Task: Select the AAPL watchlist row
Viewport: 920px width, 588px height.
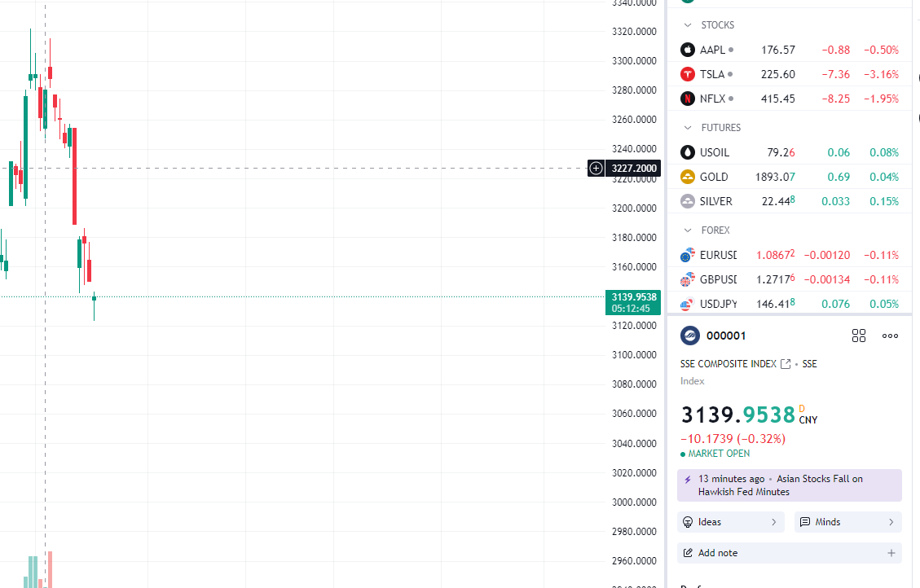Action: click(790, 50)
